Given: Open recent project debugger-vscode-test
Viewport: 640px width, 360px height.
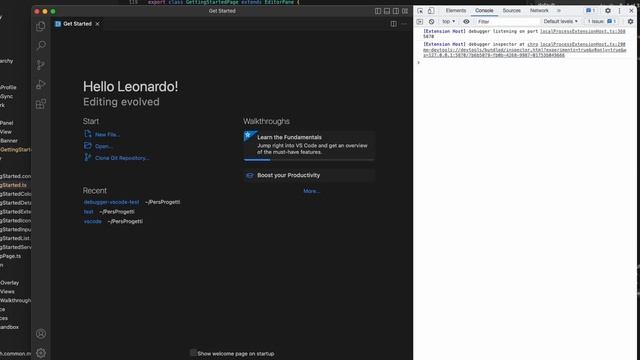Looking at the screenshot, I should point(111,202).
